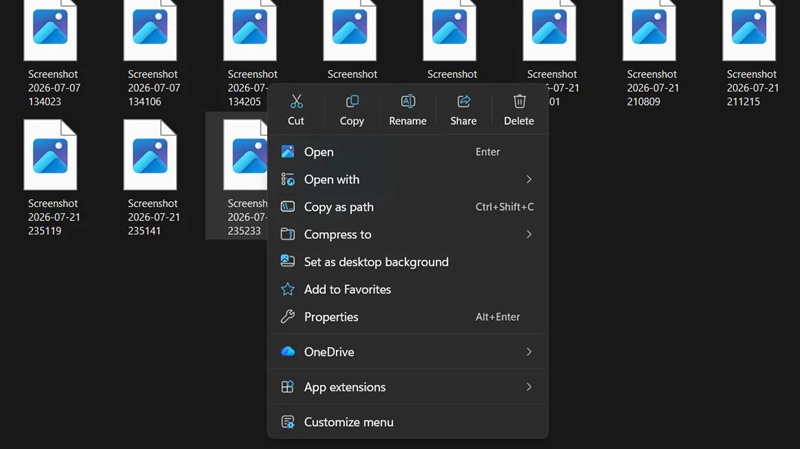Select Customize menu entry
Image resolution: width=800 pixels, height=449 pixels.
(408, 422)
